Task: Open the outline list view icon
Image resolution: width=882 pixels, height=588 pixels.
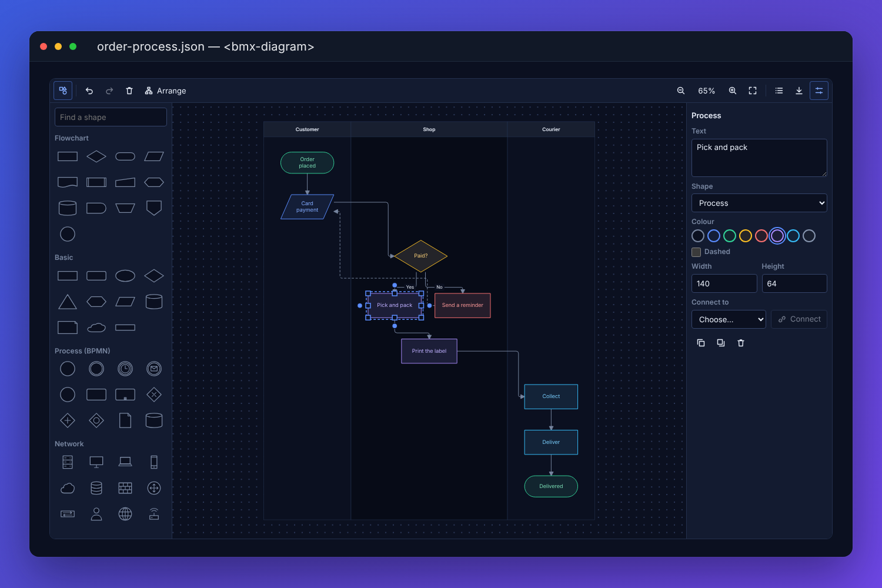Action: (779, 91)
